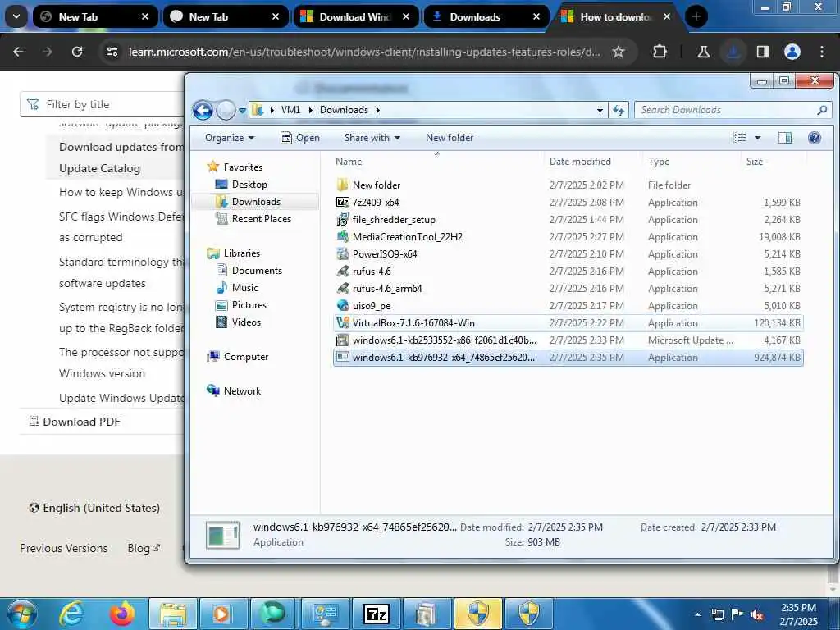Expand the arrow after VM1 breadcrumb
Viewport: 840px width, 630px height.
310,110
